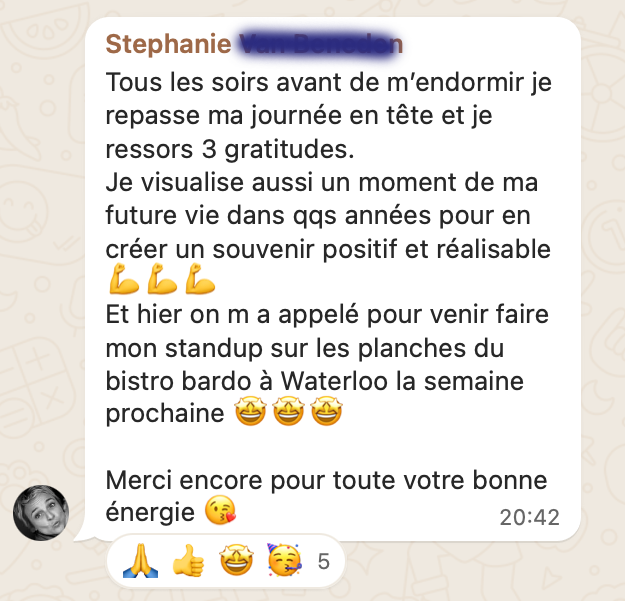Image resolution: width=625 pixels, height=601 pixels.
Task: Open the sender's profile picture
Action: [x=41, y=513]
